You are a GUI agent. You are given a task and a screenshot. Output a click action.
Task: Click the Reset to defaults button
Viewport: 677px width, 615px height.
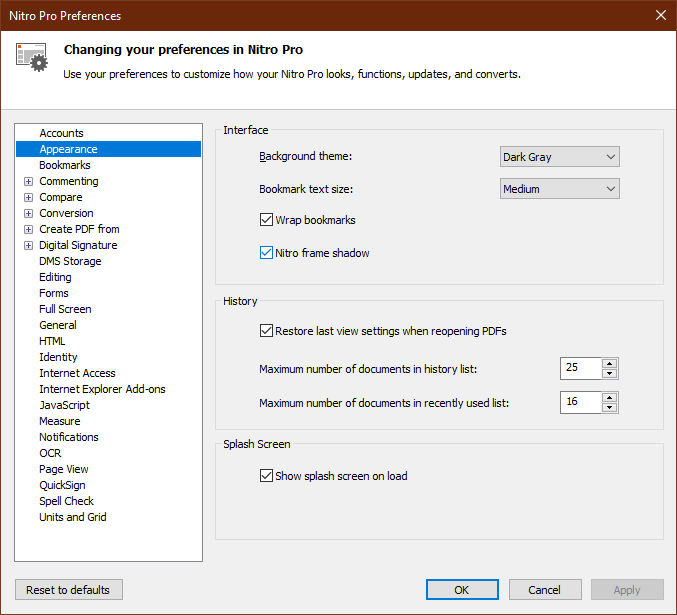pos(69,590)
